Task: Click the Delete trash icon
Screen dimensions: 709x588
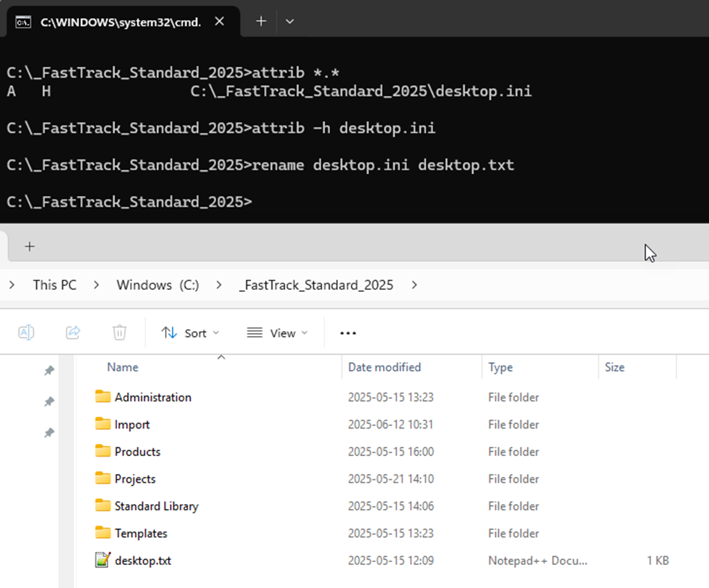Action: click(119, 332)
